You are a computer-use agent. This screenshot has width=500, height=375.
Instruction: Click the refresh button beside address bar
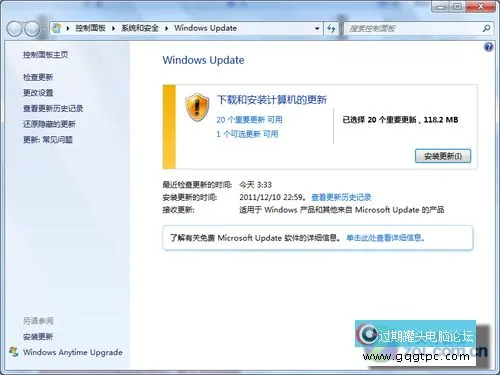click(331, 28)
